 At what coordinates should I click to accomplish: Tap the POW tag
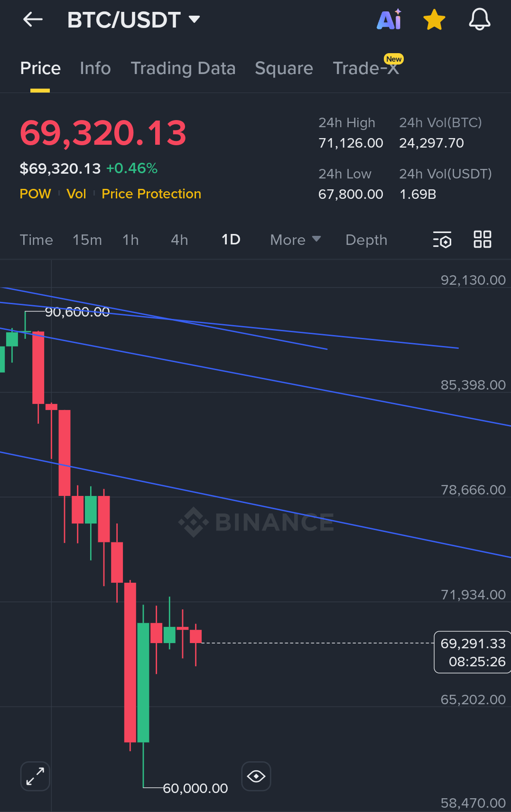coord(35,194)
